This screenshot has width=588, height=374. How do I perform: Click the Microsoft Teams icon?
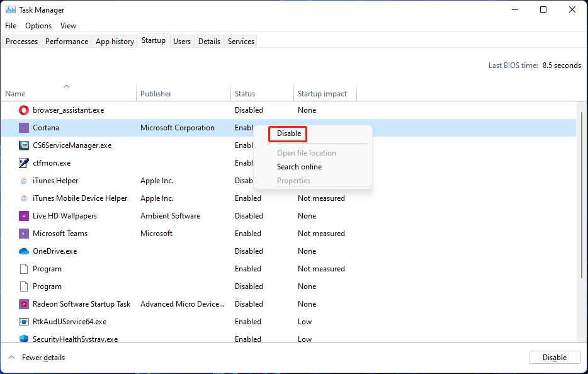[x=24, y=234]
